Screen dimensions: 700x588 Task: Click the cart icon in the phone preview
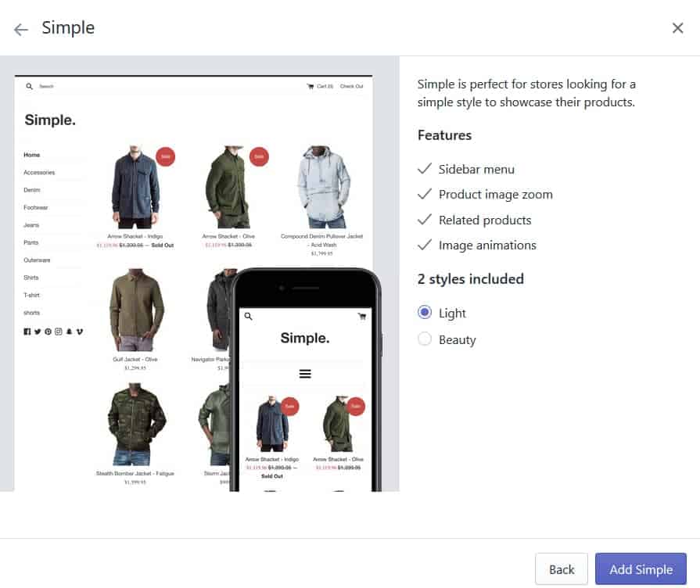click(361, 317)
